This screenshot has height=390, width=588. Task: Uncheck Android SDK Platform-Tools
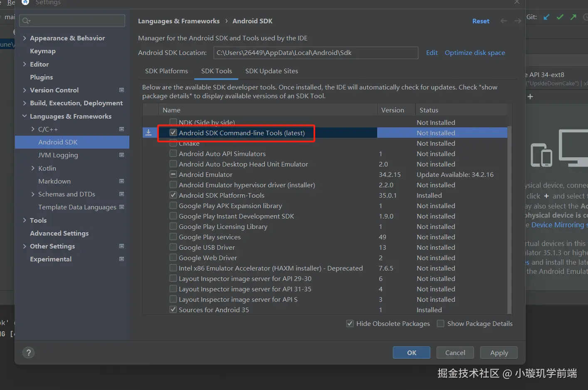(x=173, y=195)
